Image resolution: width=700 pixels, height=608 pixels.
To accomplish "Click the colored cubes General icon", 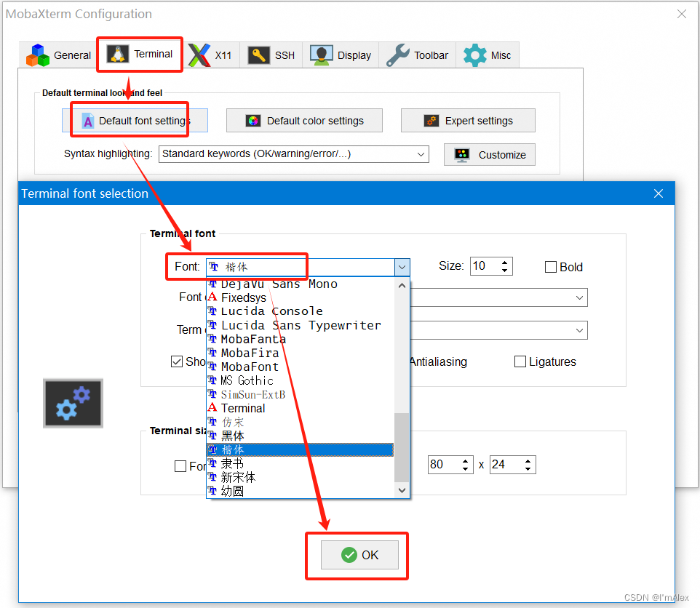I will 38,55.
